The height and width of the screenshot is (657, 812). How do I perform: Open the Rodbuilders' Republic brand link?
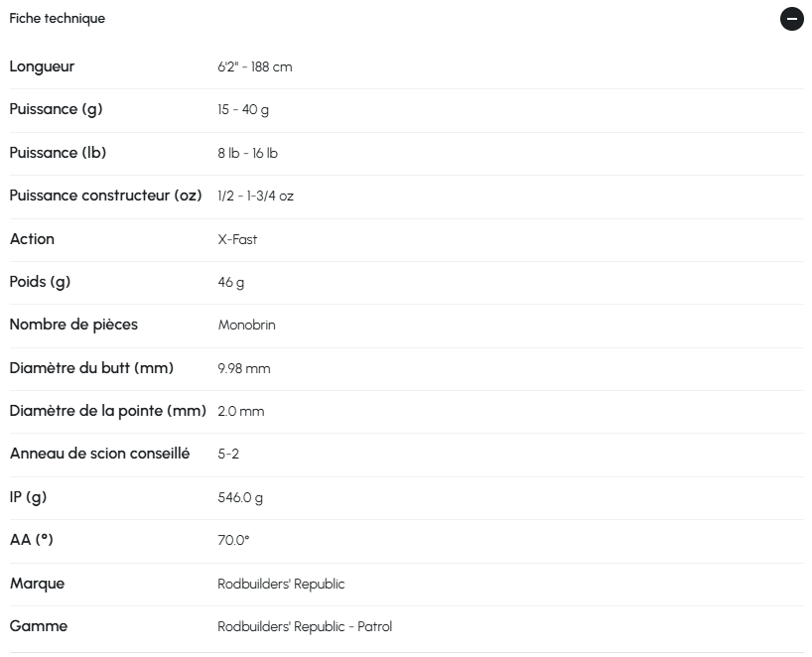(x=281, y=584)
